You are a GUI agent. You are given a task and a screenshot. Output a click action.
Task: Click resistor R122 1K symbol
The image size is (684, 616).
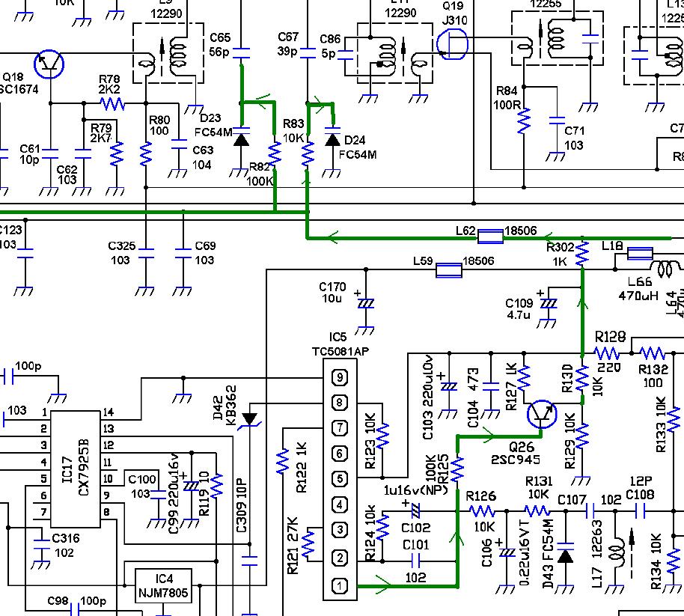[x=283, y=461]
